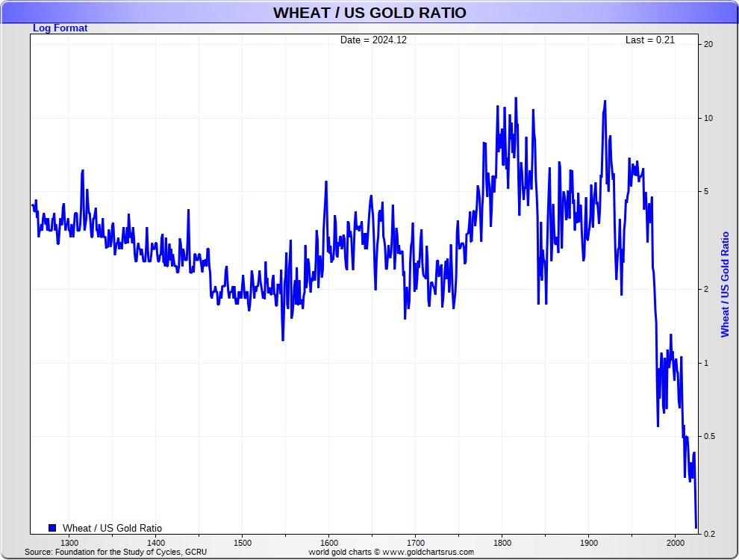The width and height of the screenshot is (739, 560).
Task: Select the 0.5 tick on the y-axis
Action: 710,436
